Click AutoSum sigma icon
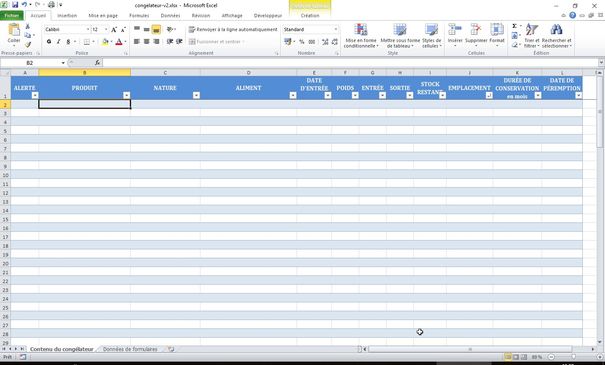Viewport: 605px width, 365px height. (514, 26)
